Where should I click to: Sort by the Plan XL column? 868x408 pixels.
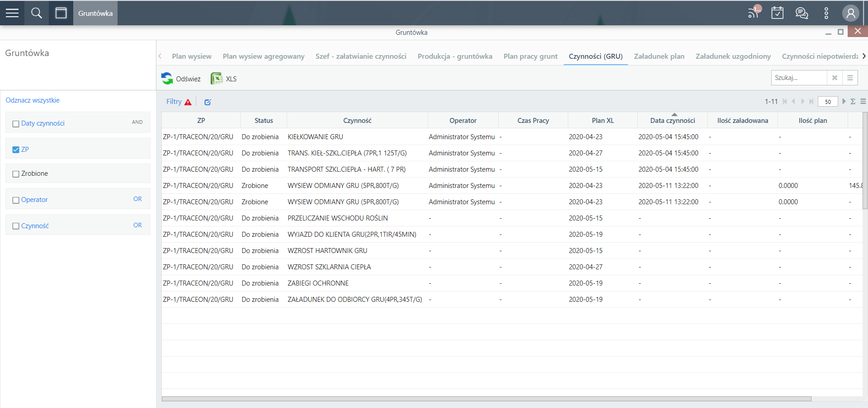[x=603, y=120]
